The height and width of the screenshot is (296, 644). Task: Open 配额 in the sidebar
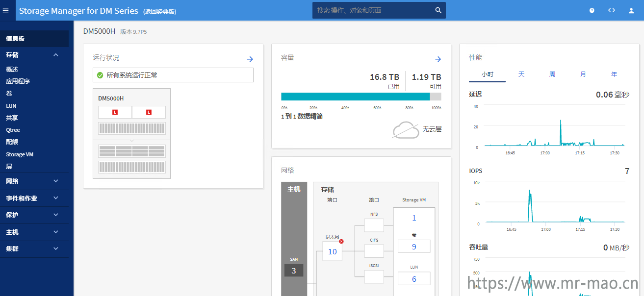12,142
